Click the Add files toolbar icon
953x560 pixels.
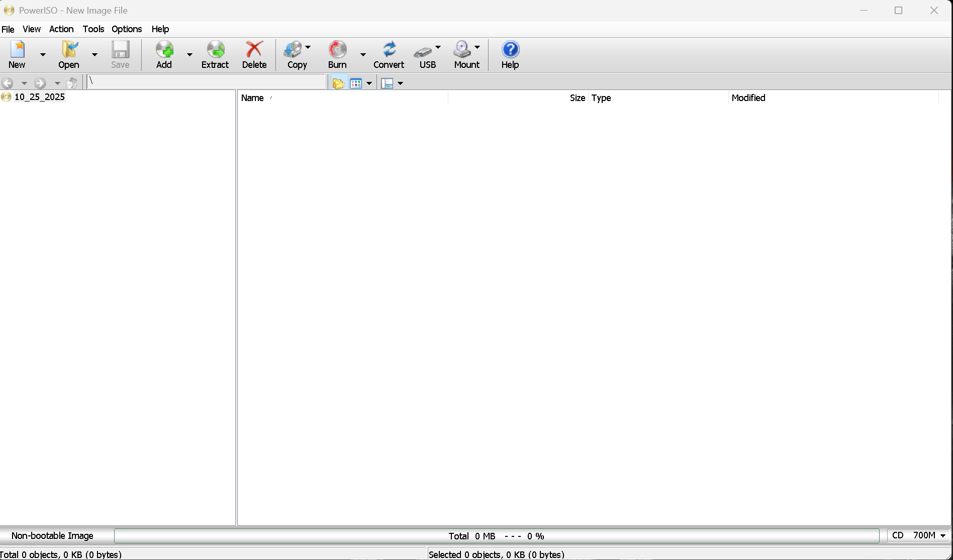[x=164, y=49]
